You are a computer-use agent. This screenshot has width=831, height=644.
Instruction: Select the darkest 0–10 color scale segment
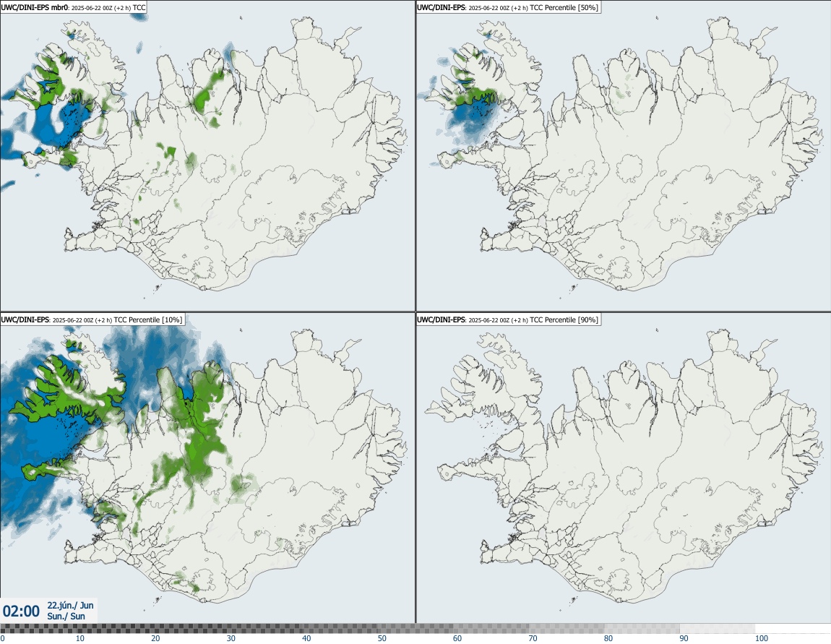point(38,629)
